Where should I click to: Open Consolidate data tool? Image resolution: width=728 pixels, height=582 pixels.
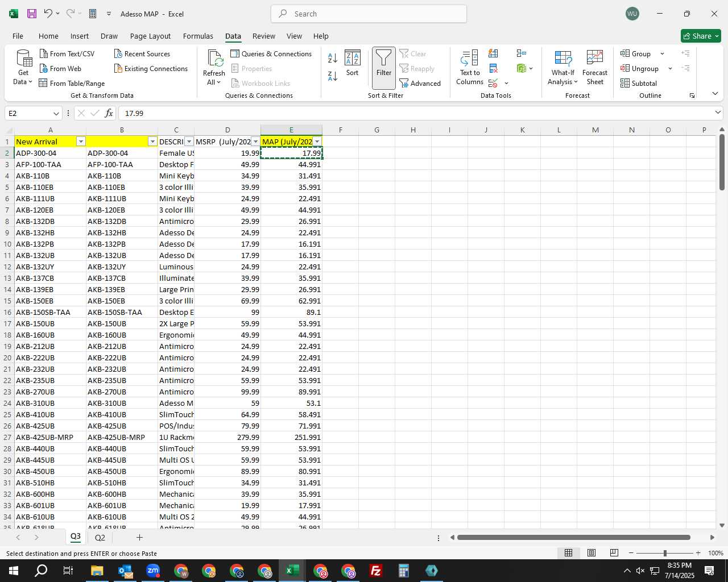(x=522, y=53)
